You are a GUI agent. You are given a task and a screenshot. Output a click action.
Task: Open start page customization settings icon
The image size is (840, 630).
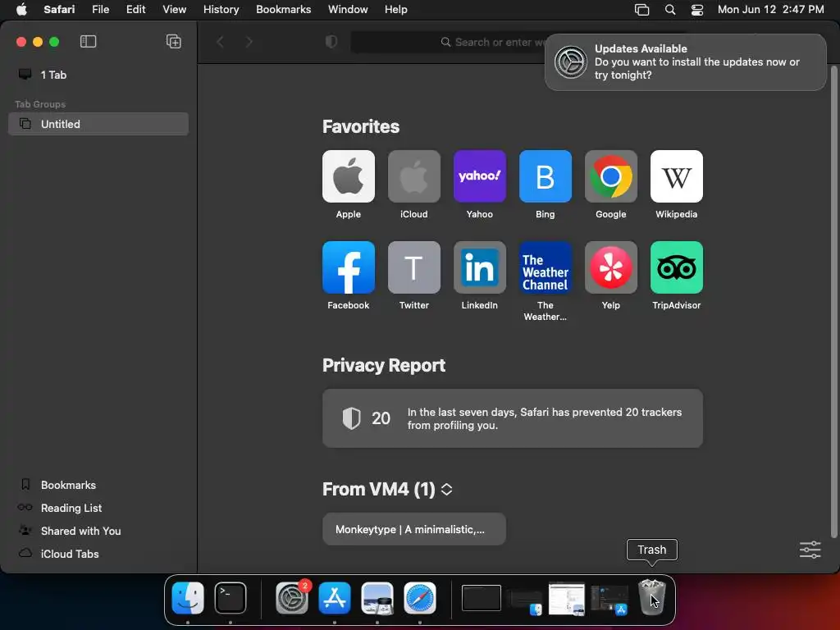[x=810, y=550]
